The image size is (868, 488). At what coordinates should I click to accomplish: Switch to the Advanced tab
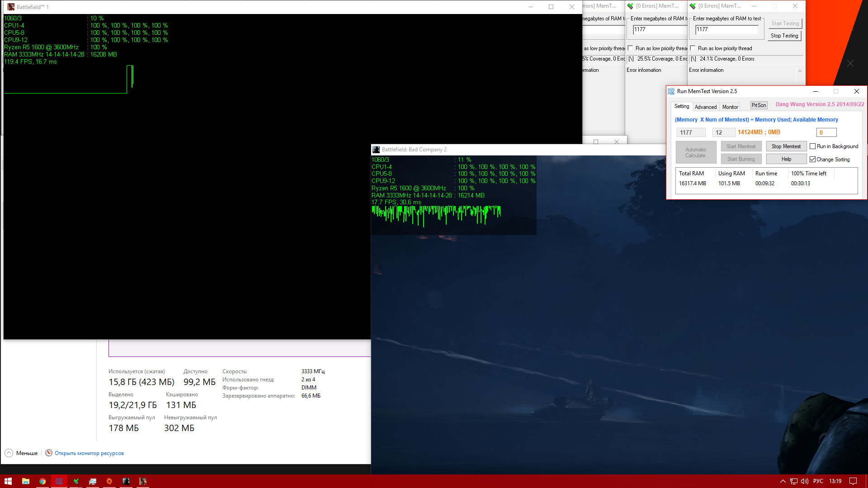click(x=705, y=107)
